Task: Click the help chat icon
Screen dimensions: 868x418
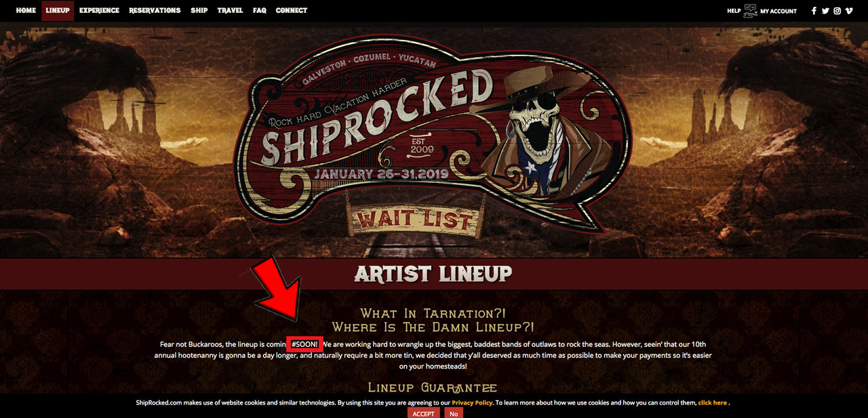Action: [750, 11]
